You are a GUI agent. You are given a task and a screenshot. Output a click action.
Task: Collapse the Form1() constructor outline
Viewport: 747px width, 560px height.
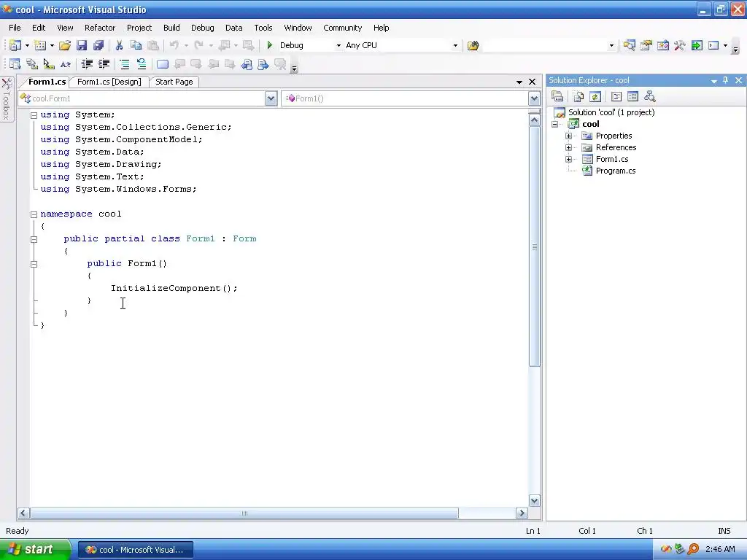34,264
